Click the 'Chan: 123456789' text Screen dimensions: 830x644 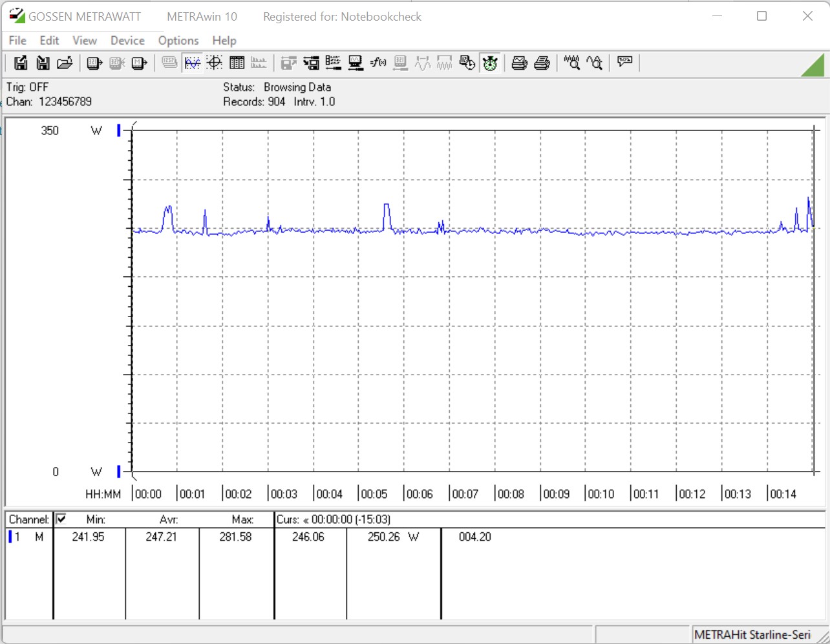click(49, 101)
